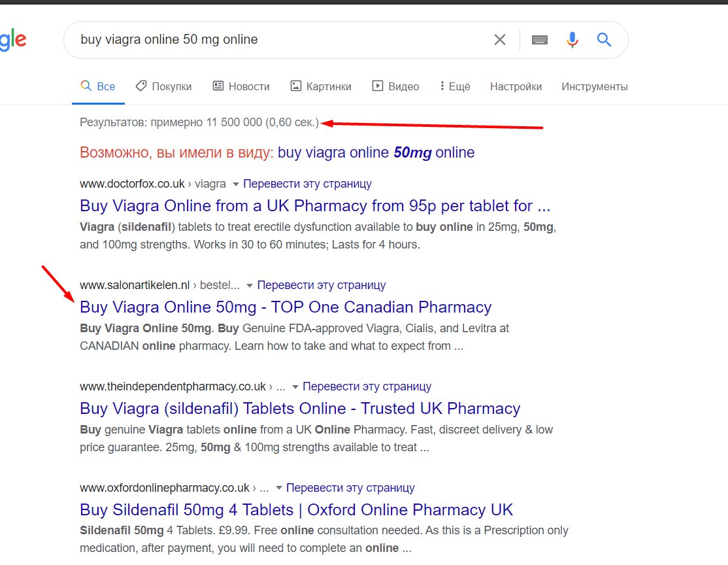Click the blue magnifier search button
This screenshot has height=565, width=728.
604,40
